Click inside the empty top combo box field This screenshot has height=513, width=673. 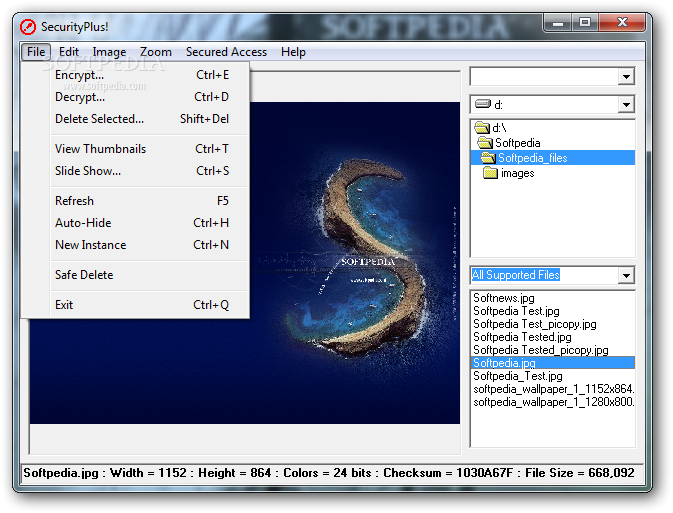point(545,77)
